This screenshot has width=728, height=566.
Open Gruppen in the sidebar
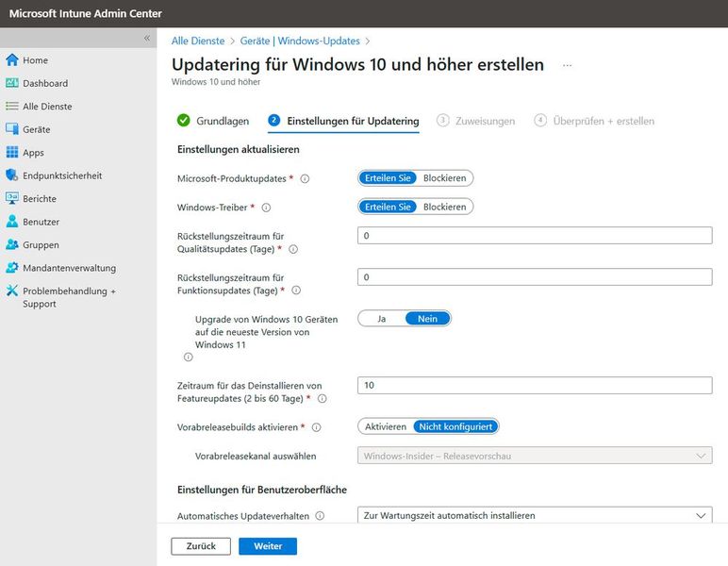pyautogui.click(x=41, y=245)
